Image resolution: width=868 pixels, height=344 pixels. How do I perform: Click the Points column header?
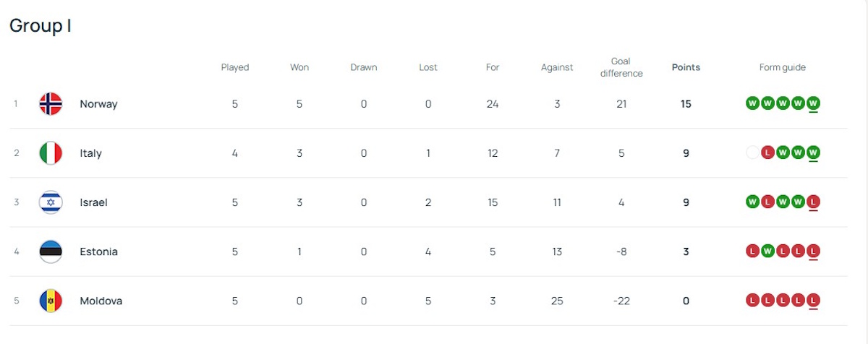686,67
